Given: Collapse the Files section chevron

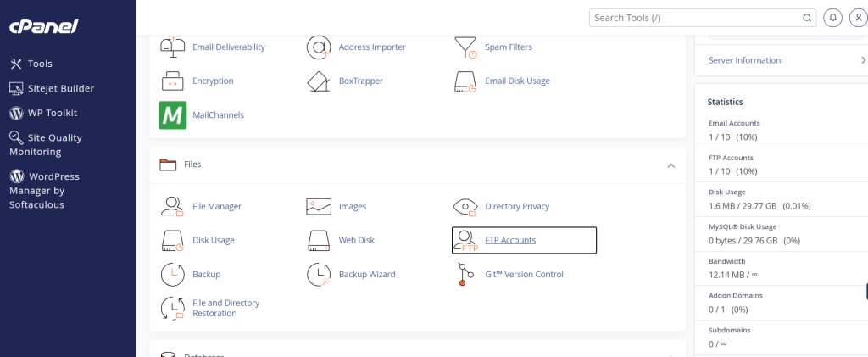Looking at the screenshot, I should click(x=670, y=165).
